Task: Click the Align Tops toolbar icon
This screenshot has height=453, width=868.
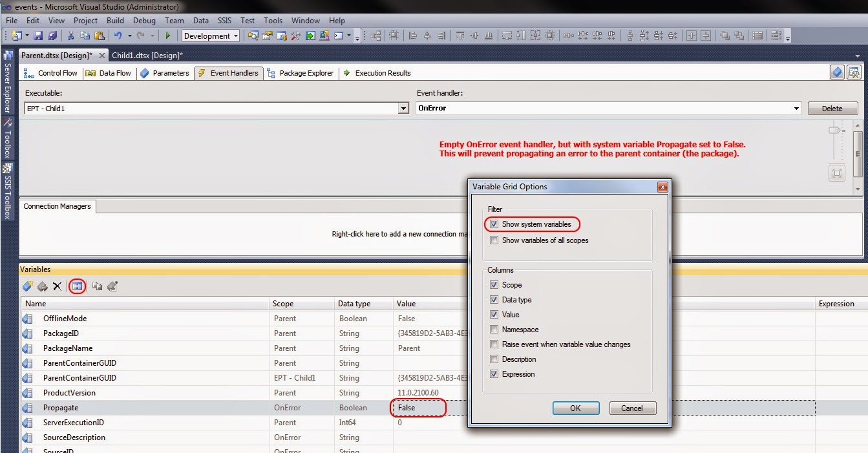Action: coord(460,36)
